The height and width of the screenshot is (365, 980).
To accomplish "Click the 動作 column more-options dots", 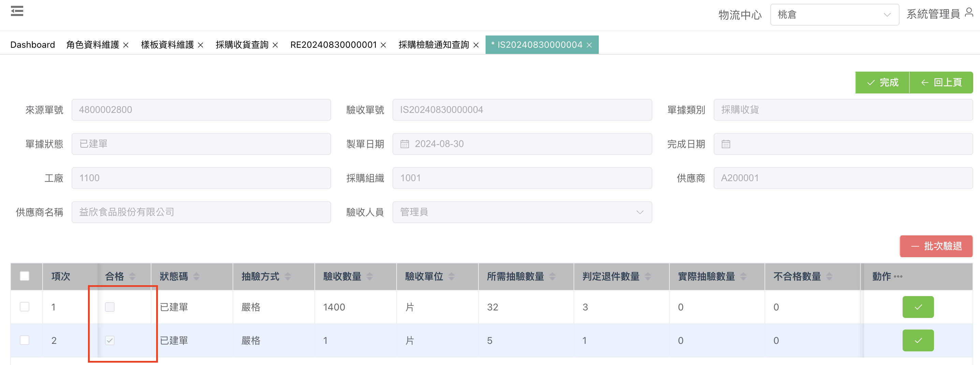I will (898, 276).
